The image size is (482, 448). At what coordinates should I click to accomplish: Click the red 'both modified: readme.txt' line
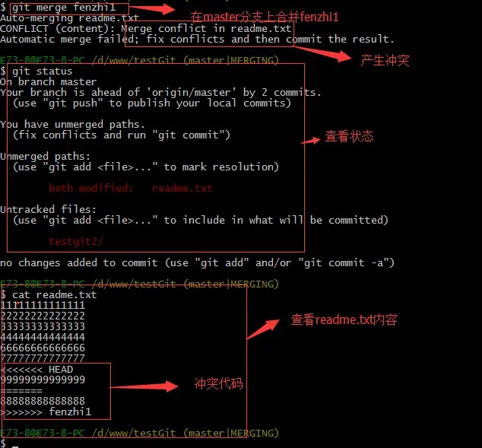[x=130, y=188]
